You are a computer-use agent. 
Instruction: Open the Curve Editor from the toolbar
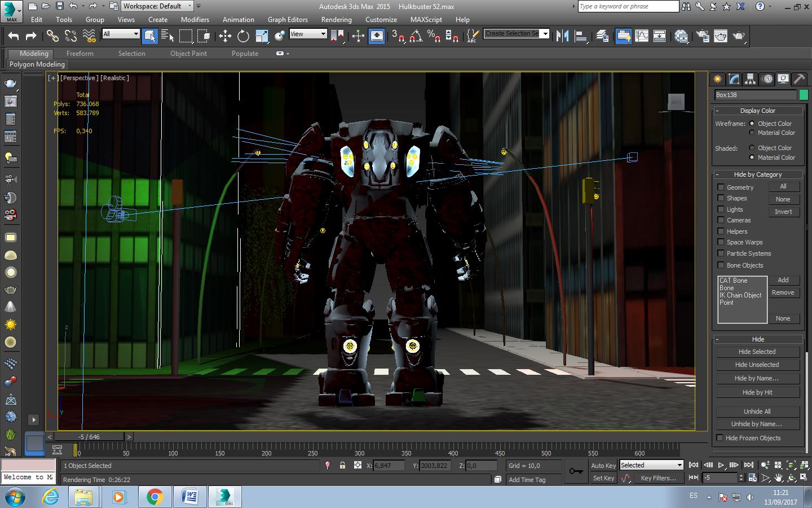click(642, 37)
